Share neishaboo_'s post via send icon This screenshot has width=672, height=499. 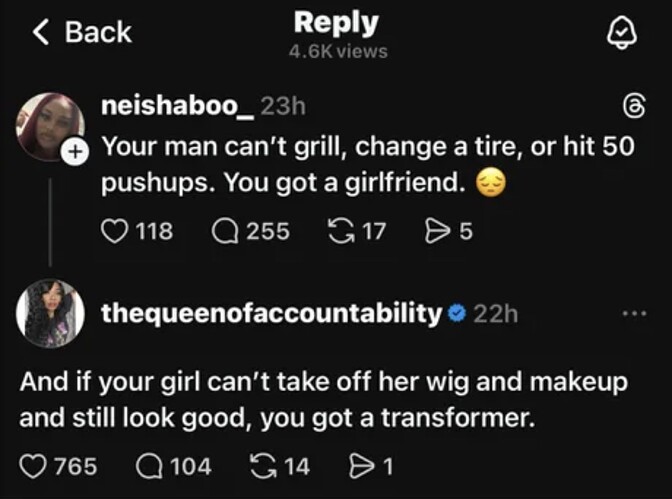coord(437,231)
